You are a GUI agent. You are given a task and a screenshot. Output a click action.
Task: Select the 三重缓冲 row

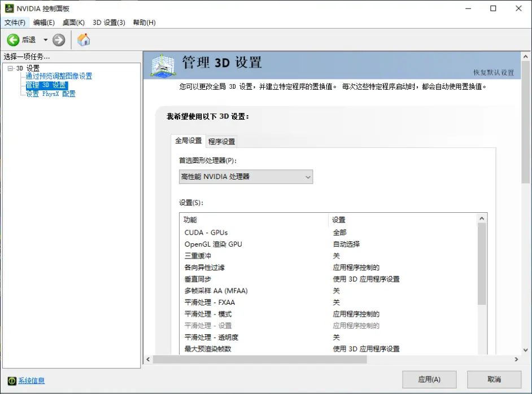[329, 256]
